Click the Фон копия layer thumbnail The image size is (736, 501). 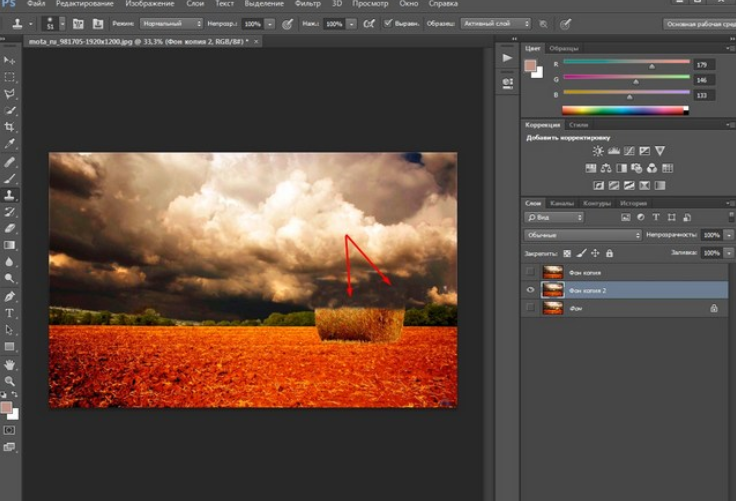(552, 272)
